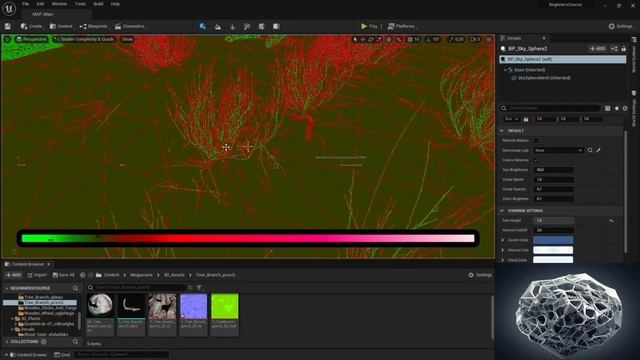Screen dimensions: 640x360
Task: Open the Window menu
Action: point(59,4)
